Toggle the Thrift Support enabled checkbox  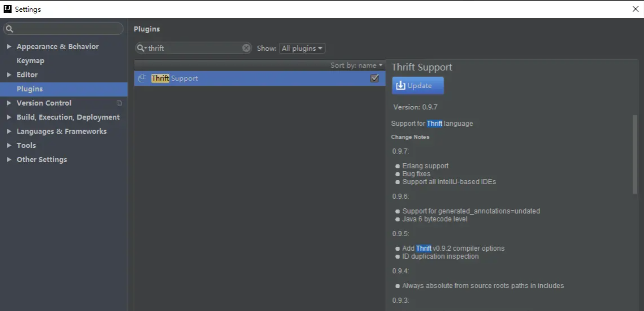374,78
